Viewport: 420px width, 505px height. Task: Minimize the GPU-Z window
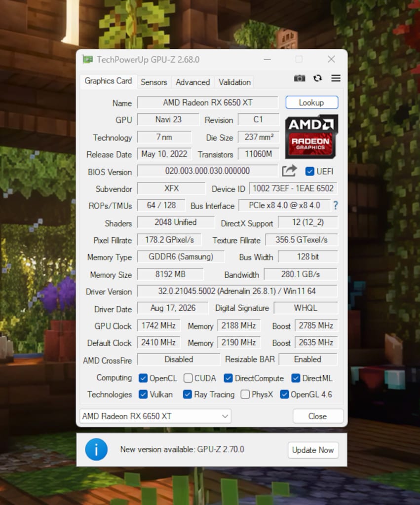click(267, 60)
